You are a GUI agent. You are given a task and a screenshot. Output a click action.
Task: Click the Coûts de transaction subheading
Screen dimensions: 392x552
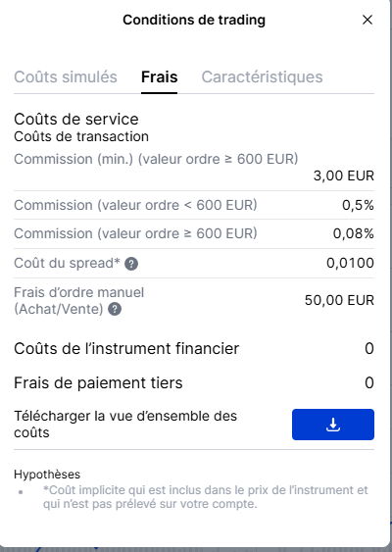pyautogui.click(x=81, y=136)
